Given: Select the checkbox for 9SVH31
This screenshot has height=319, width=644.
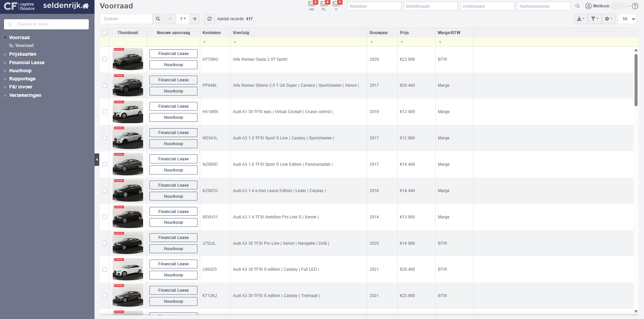Looking at the screenshot, I should pos(104,217).
